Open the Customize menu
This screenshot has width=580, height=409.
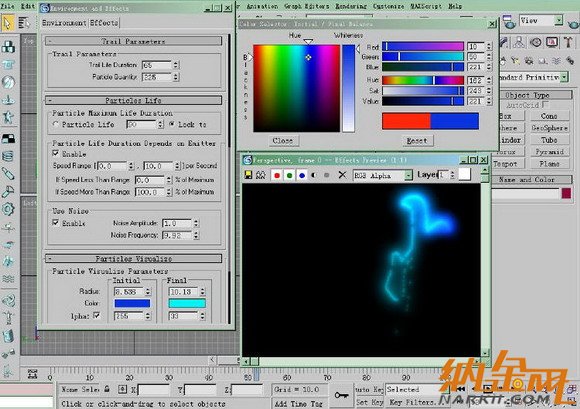pyautogui.click(x=388, y=6)
